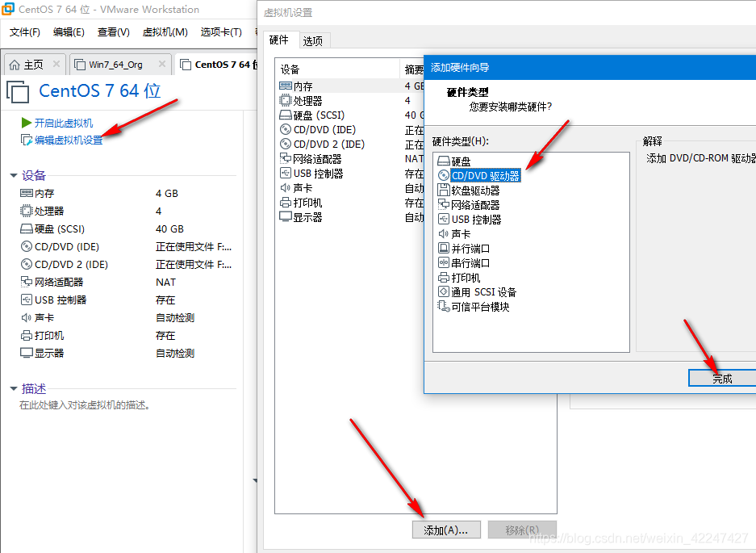Click the 4 GB memory value in main window

pyautogui.click(x=167, y=194)
